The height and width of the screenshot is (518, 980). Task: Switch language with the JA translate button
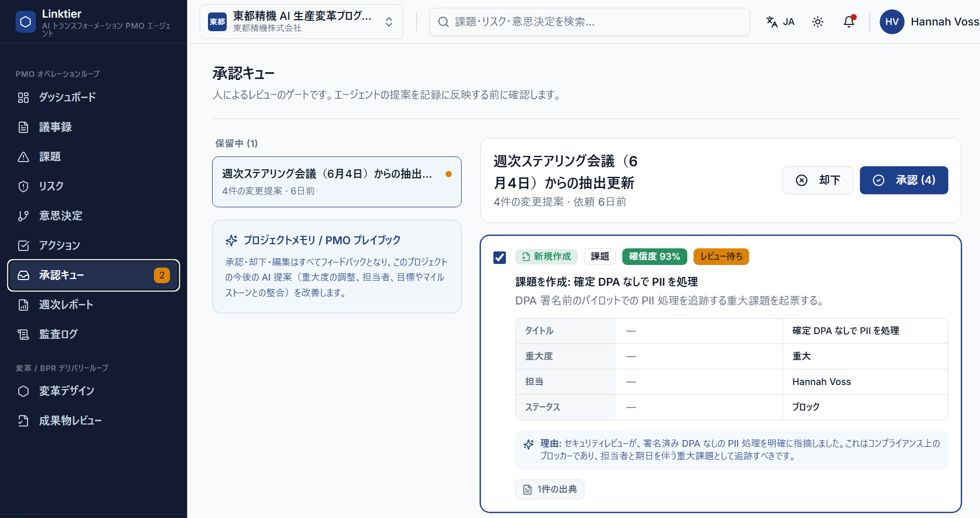(x=780, y=22)
